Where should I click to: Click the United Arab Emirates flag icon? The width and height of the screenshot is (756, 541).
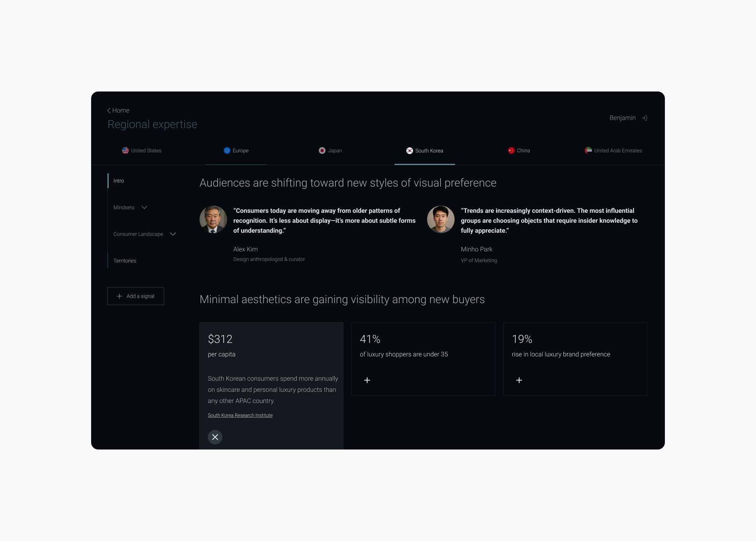[588, 150]
